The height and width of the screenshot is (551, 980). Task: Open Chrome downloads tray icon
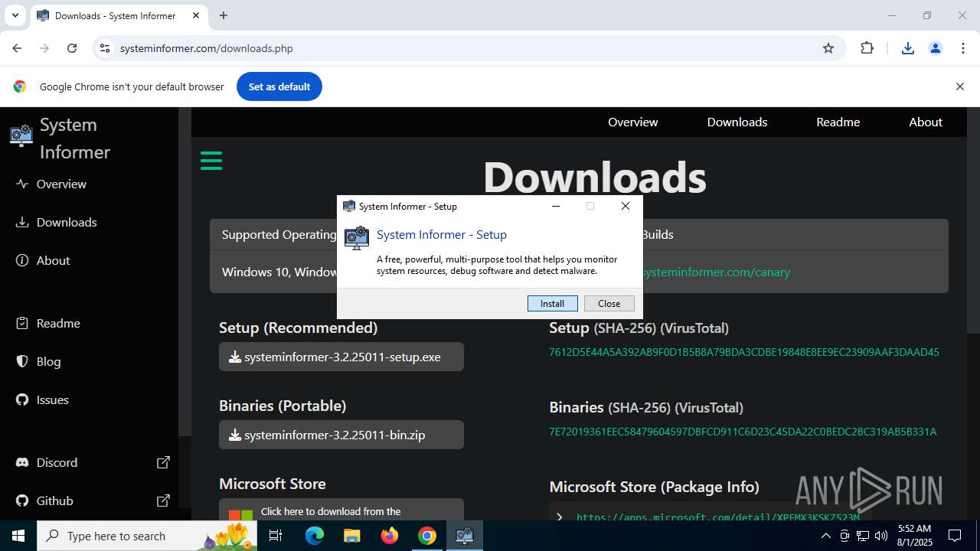click(x=908, y=48)
